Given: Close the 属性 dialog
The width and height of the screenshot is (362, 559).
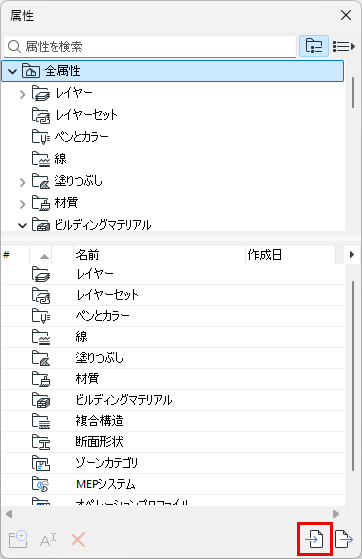Looking at the screenshot, I should pyautogui.click(x=346, y=15).
